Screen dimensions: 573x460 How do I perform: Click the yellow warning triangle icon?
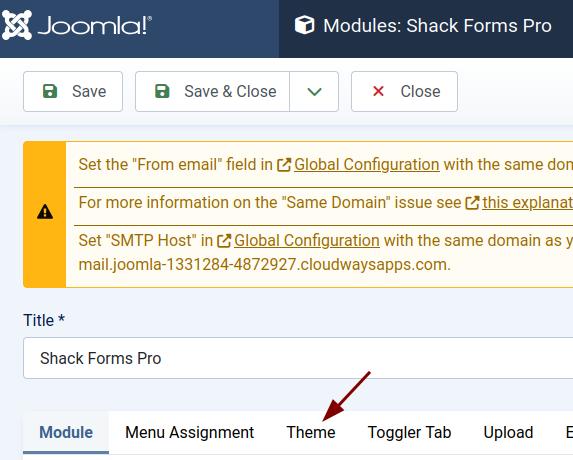(45, 212)
